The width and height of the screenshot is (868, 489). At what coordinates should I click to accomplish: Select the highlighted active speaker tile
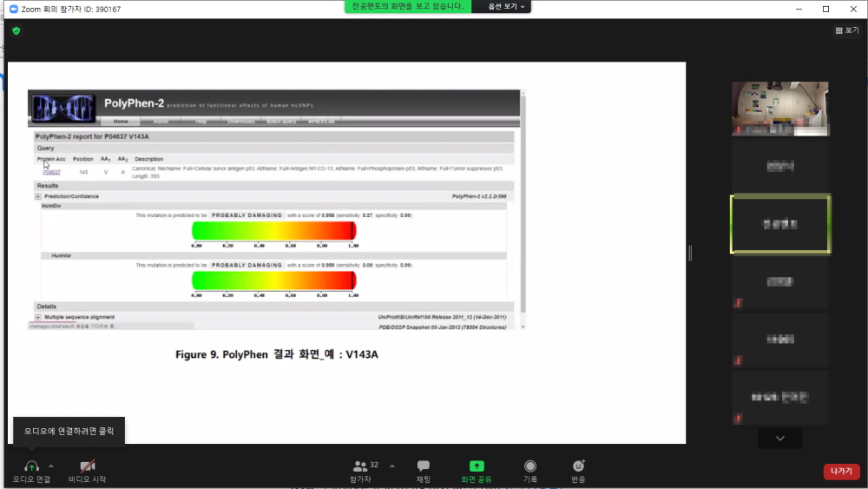pos(780,224)
